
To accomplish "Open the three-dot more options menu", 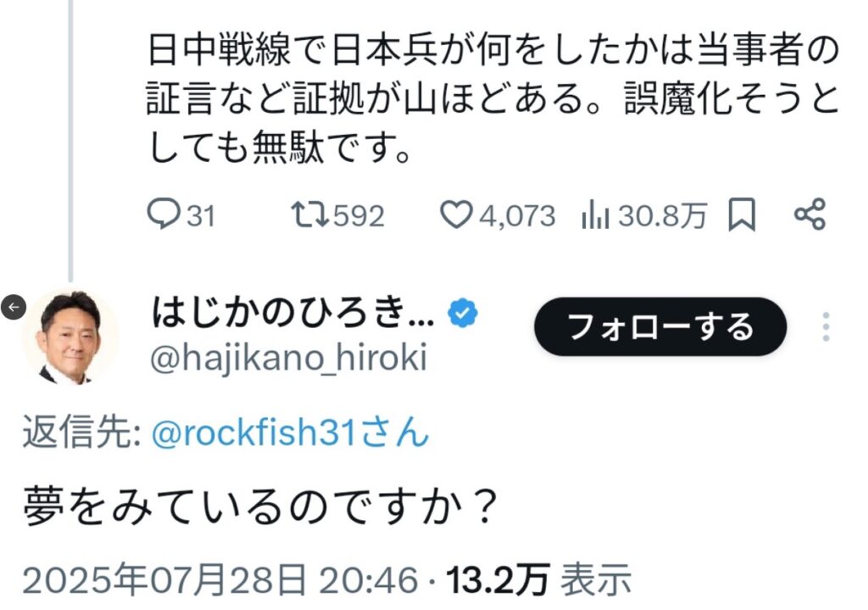I will click(826, 326).
